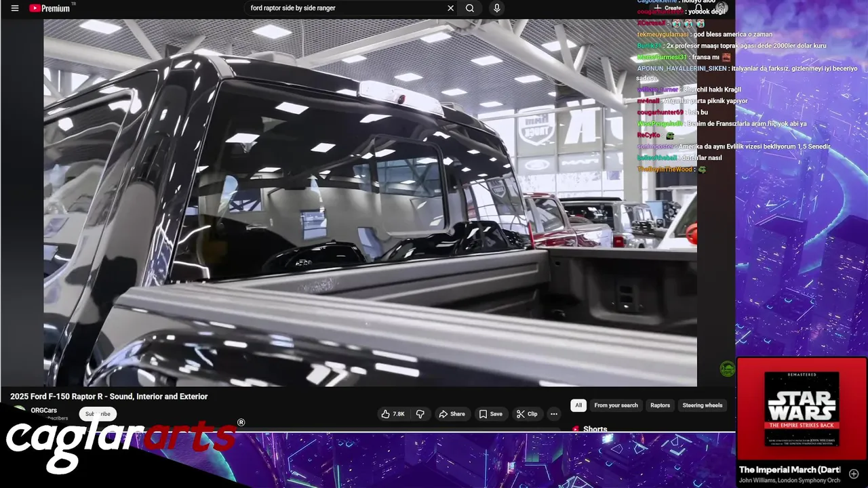Open the YouTube hamburger guide menu
The width and height of the screenshot is (868, 488).
15,8
